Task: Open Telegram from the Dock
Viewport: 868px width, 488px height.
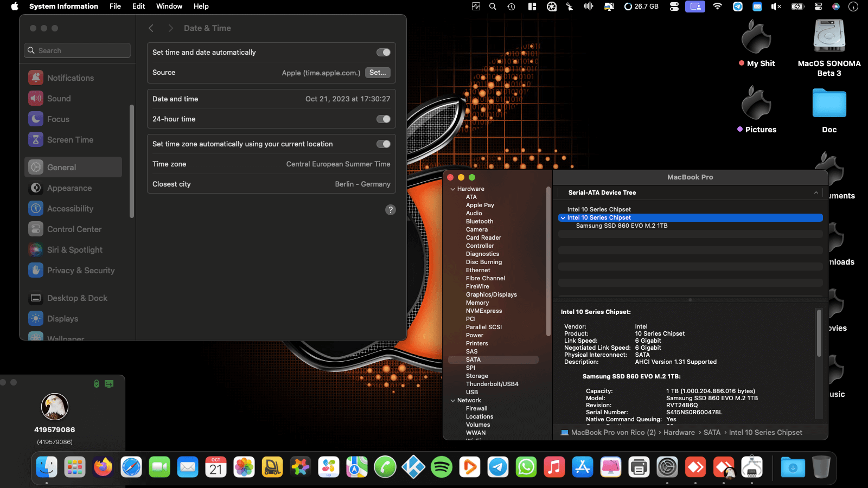Action: pos(498,467)
